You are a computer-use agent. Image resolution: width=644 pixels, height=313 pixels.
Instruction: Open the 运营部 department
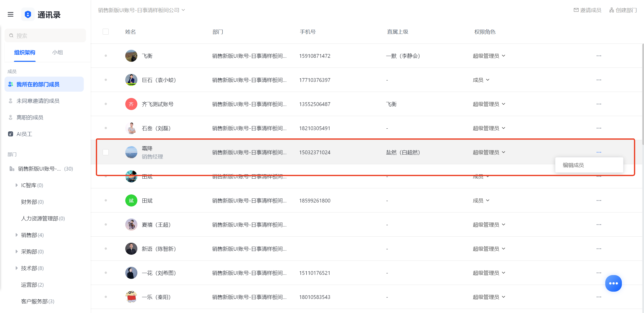[32, 285]
